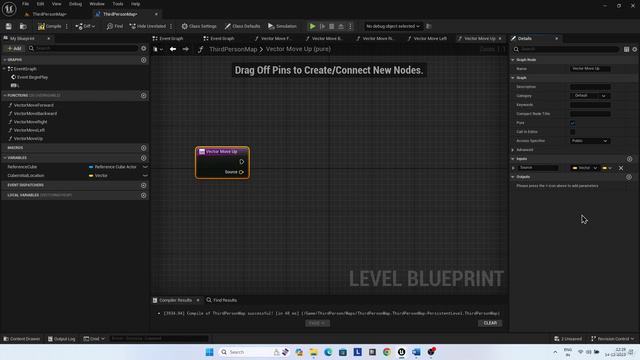This screenshot has width=640, height=360.
Task: Click the Add button in My Blueprint
Action: [14, 48]
